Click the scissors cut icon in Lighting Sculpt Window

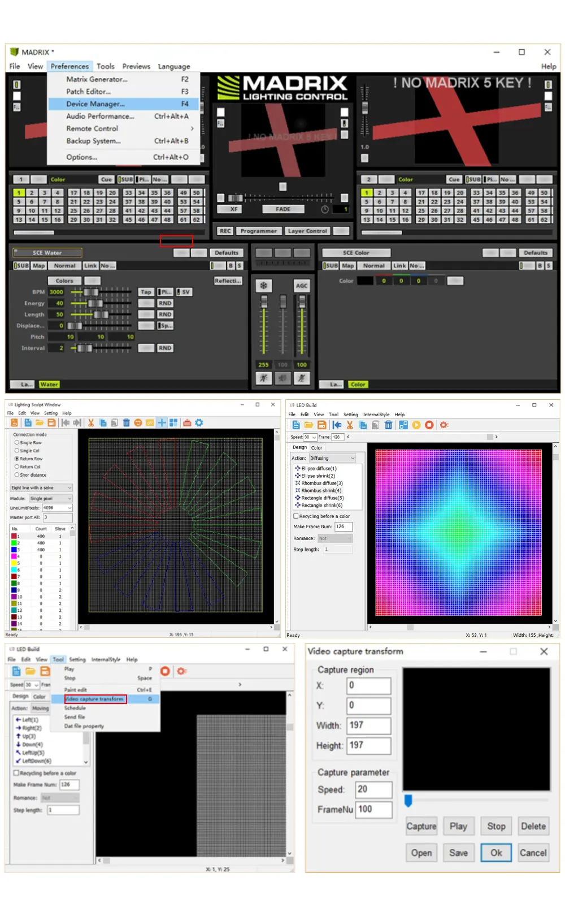point(90,422)
